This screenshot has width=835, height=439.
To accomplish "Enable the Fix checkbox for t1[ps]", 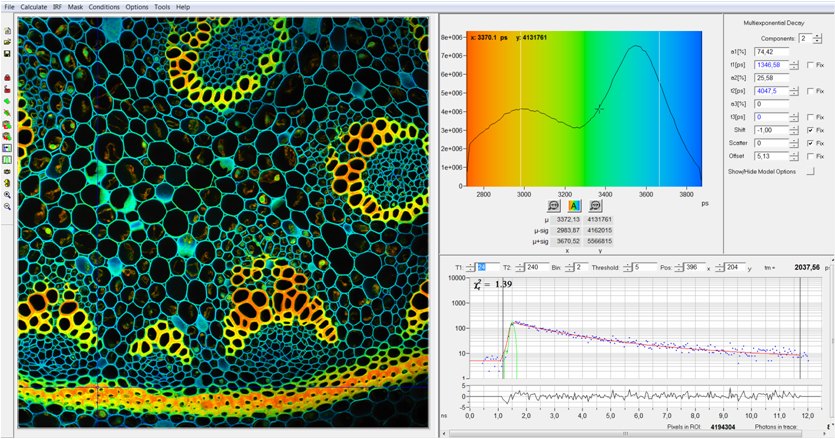I will pyautogui.click(x=809, y=65).
